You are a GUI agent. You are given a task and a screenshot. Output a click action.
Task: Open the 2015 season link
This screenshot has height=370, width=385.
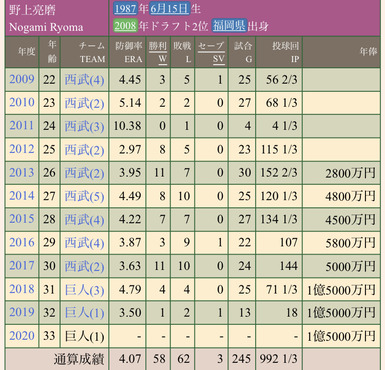(x=22, y=219)
